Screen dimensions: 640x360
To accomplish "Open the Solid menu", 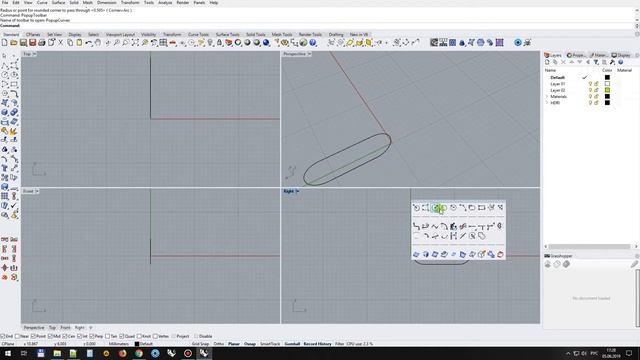I will 74,2.
